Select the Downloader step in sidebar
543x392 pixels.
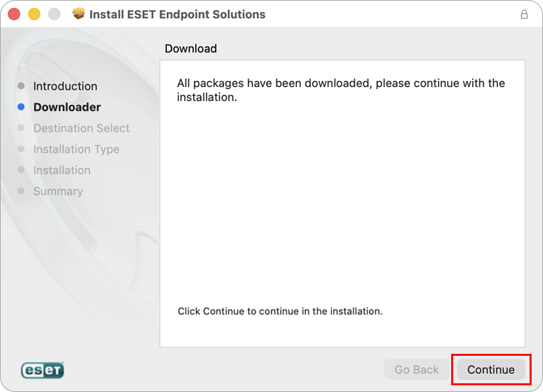pos(67,107)
